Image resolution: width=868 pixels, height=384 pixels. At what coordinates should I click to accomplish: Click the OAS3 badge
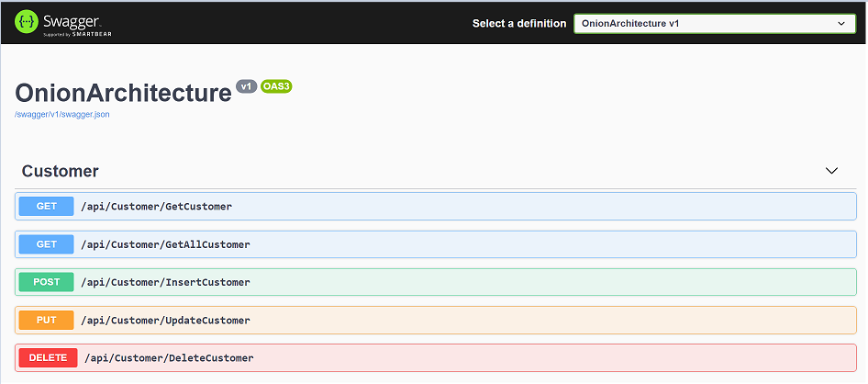[x=276, y=86]
